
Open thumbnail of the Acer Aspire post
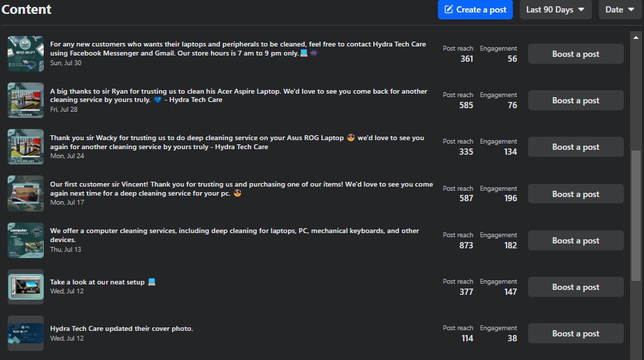pos(26,101)
